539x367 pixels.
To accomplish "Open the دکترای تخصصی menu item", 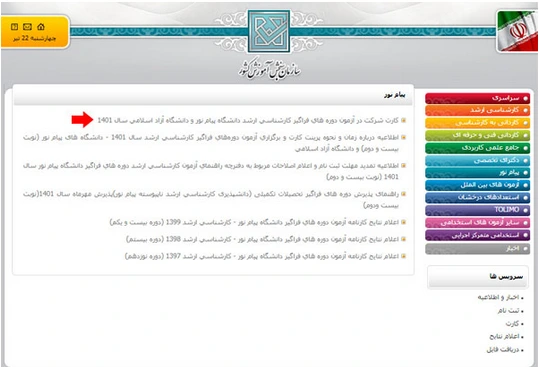I will (x=477, y=160).
